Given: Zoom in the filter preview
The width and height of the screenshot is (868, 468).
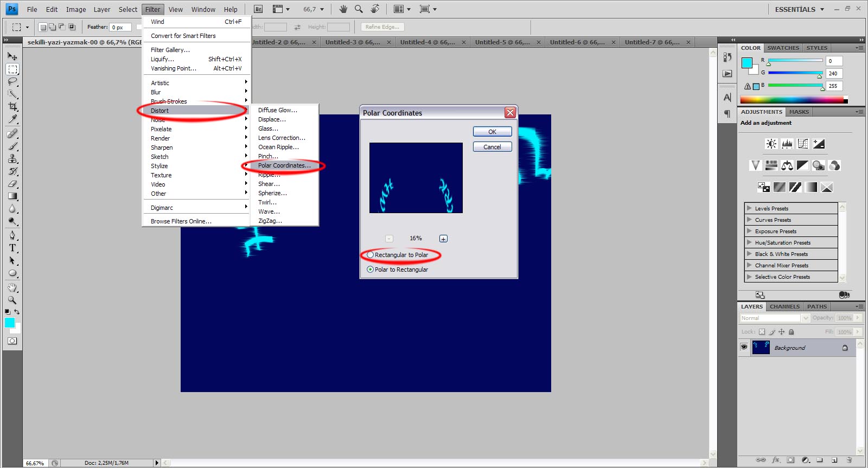Looking at the screenshot, I should pyautogui.click(x=443, y=239).
